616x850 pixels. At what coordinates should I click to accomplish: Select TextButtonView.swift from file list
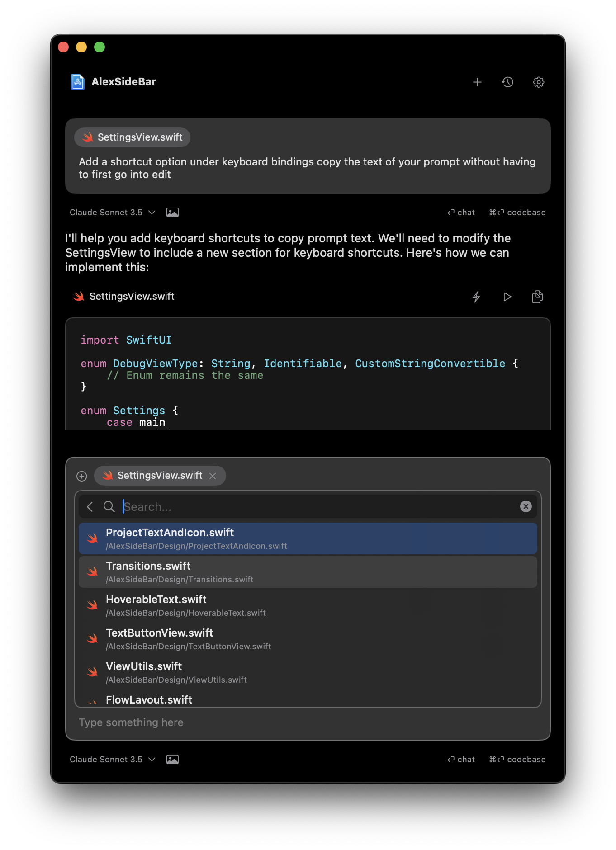[308, 639]
